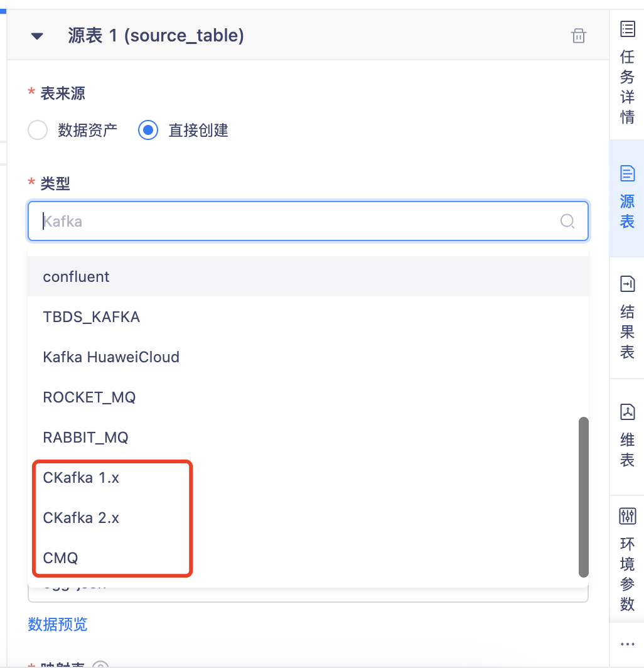The height and width of the screenshot is (668, 644).
Task: Open the 结果表 sidebar icon
Action: (628, 284)
